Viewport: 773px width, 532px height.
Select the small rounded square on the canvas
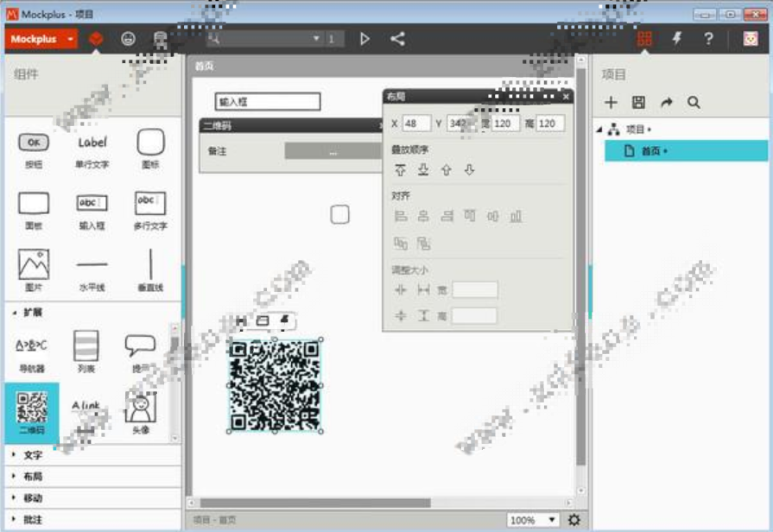(339, 214)
